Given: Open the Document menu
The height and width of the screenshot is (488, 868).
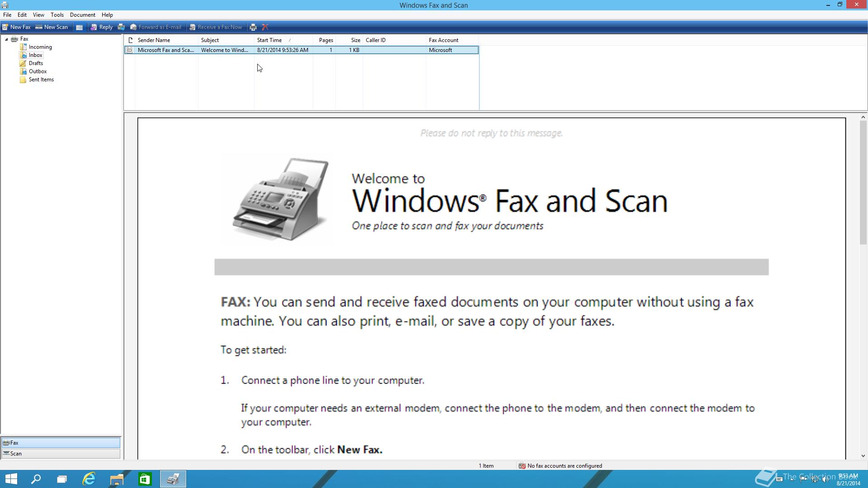Looking at the screenshot, I should point(82,15).
